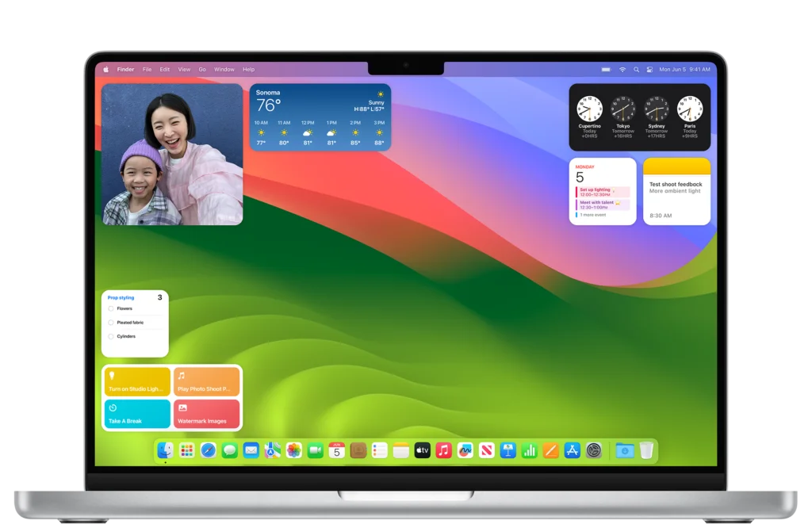This screenshot has width=812, height=528.
Task: Mark Pleated fabric as complete
Action: (111, 323)
